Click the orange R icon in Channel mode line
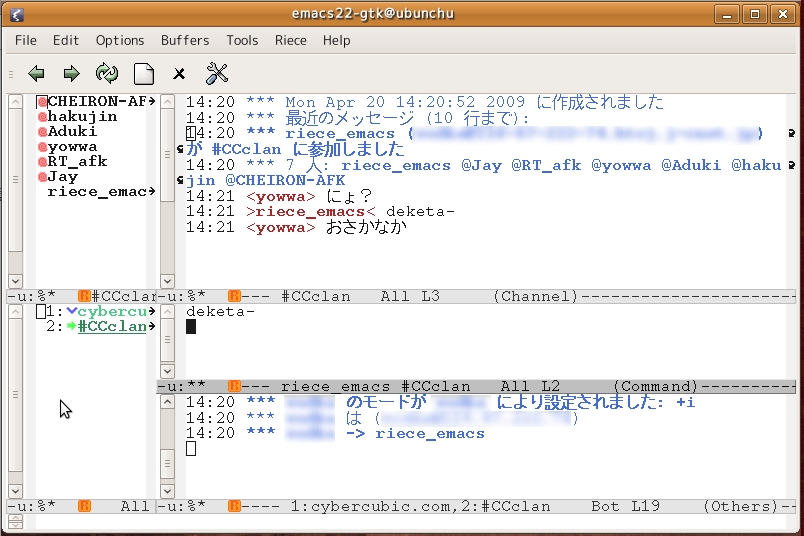 tap(234, 296)
